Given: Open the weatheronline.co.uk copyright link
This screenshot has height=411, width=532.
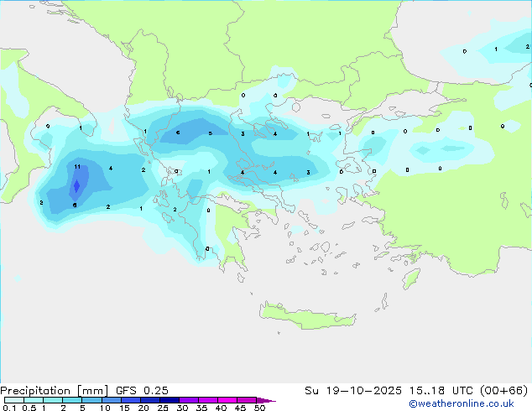Looking at the screenshot, I should 462,403.
